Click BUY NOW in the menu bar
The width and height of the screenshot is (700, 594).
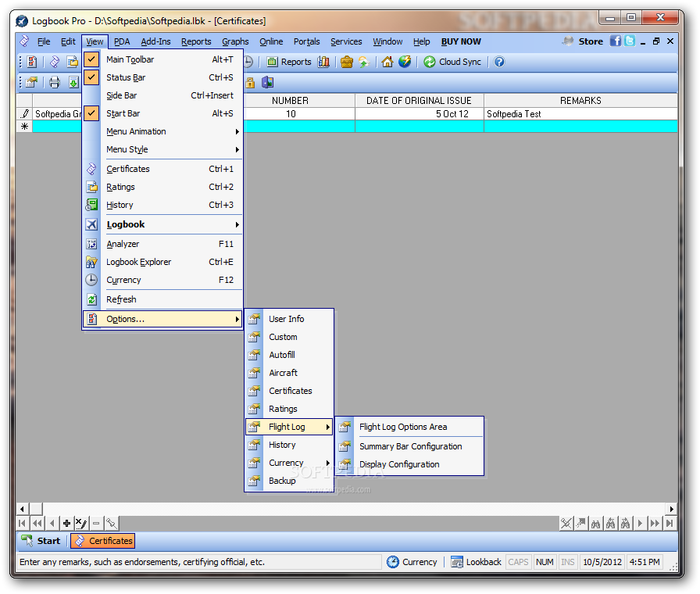pos(461,41)
